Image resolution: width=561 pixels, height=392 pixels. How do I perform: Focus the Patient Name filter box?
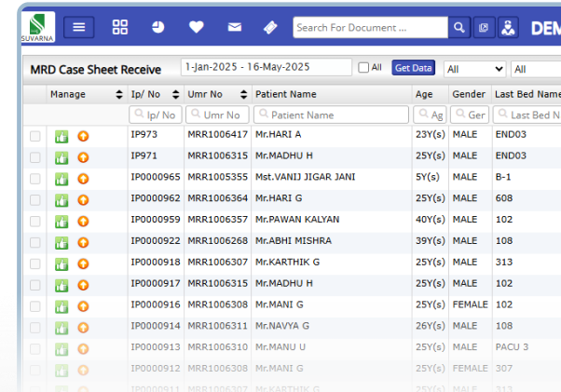coord(331,115)
